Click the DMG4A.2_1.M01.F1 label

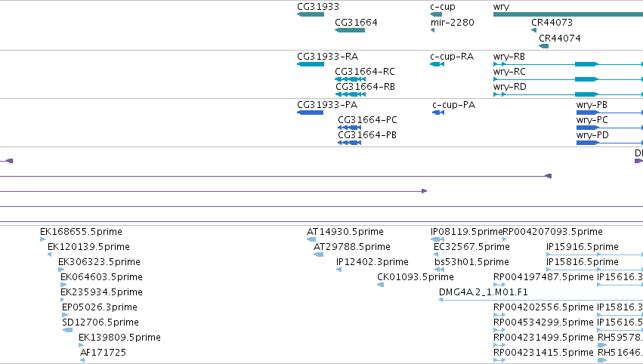tap(484, 292)
